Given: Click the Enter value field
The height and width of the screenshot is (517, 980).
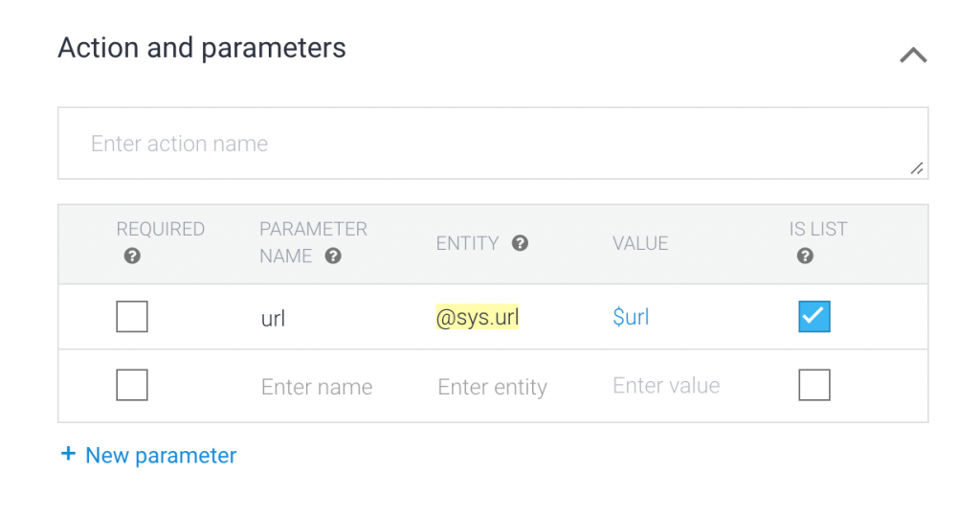Looking at the screenshot, I should click(666, 386).
